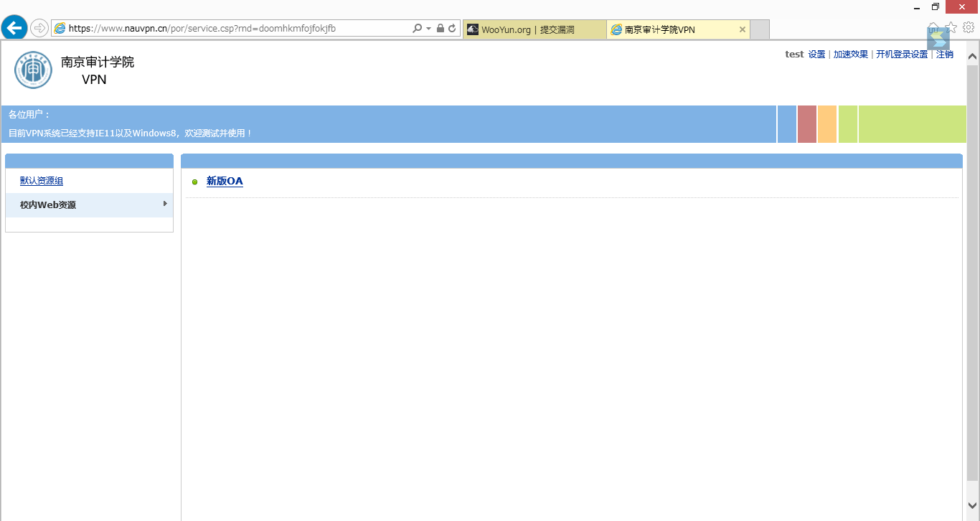Open the 新版OA resource link

225,182
